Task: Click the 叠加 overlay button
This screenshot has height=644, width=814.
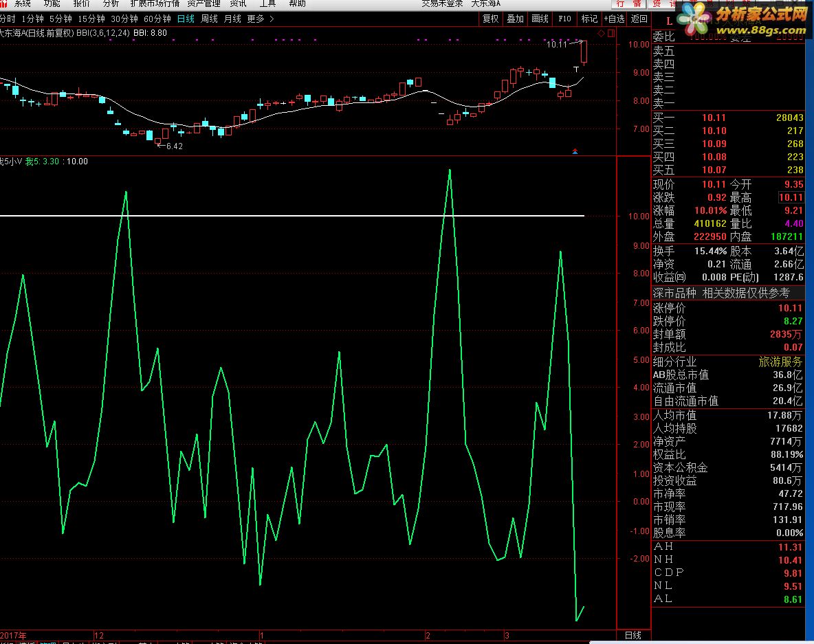Action: point(515,19)
